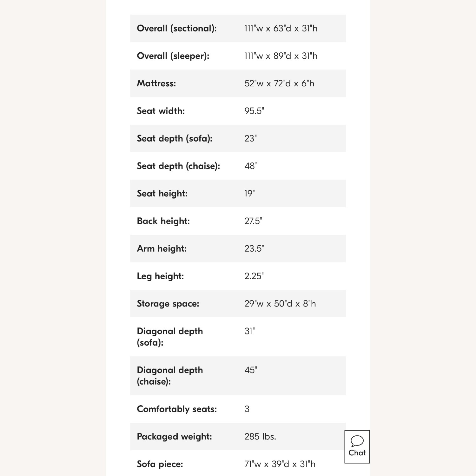The width and height of the screenshot is (476, 476).
Task: Select the Mattress size value
Action: 279,83
